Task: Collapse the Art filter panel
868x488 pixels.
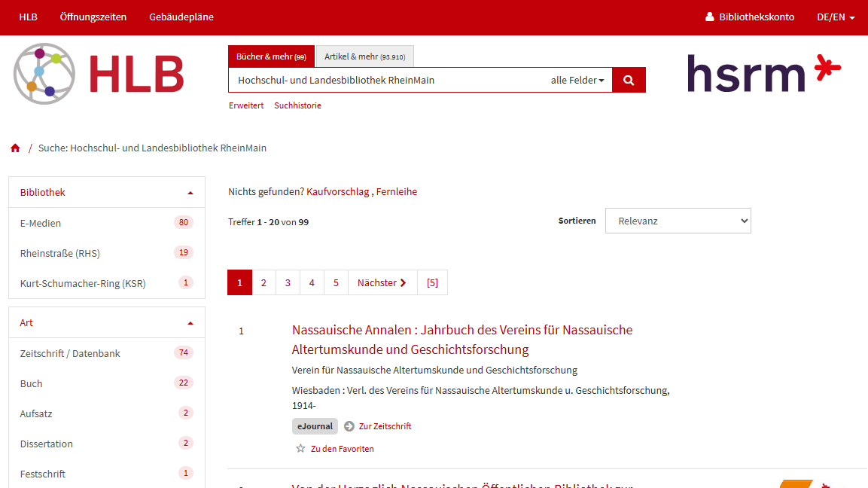Action: pyautogui.click(x=190, y=323)
